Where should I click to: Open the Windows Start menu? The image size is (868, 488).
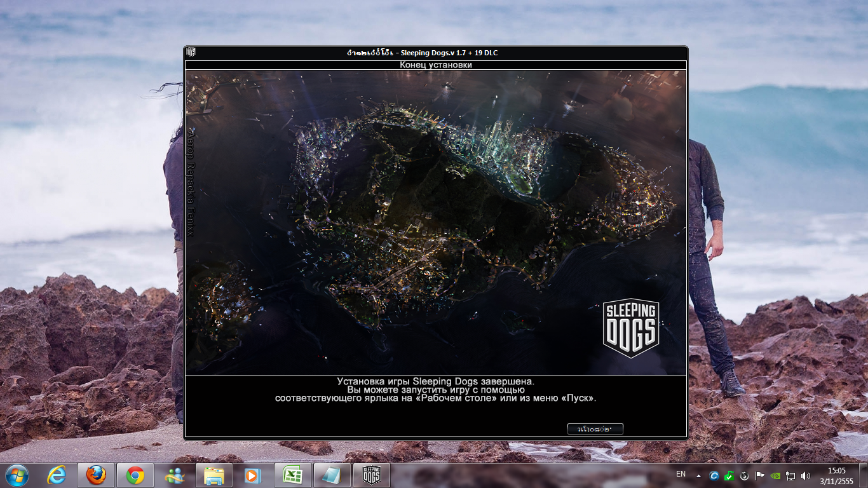point(17,475)
